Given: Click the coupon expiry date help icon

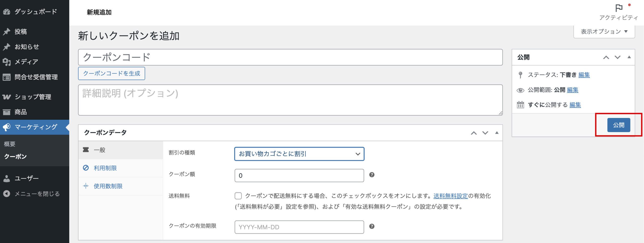Looking at the screenshot, I should point(372,226).
